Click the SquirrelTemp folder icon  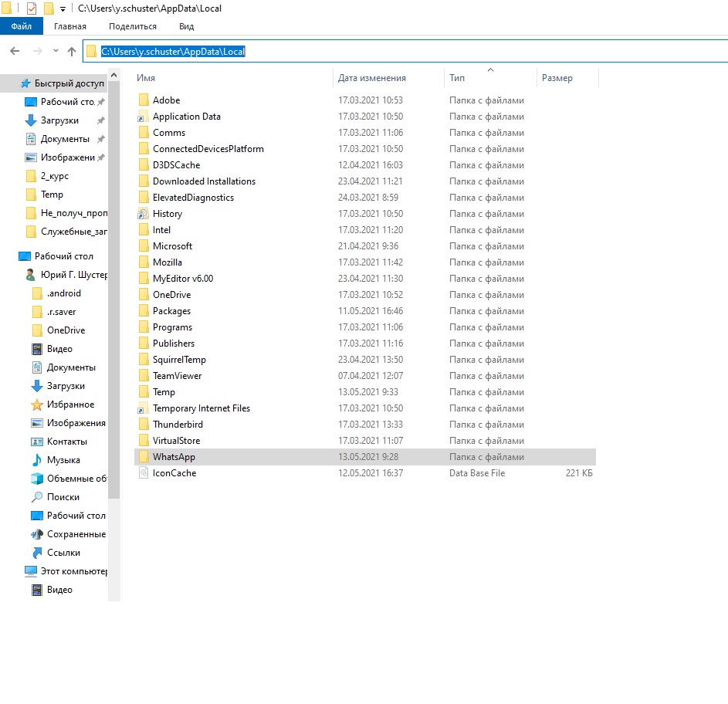tap(144, 360)
